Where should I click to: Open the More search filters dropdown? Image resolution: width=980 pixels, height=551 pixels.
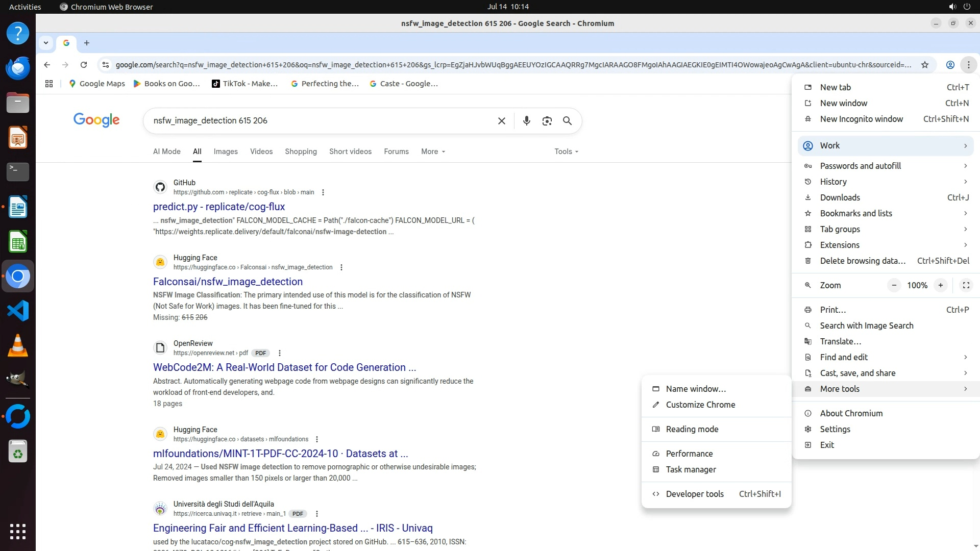(433, 152)
